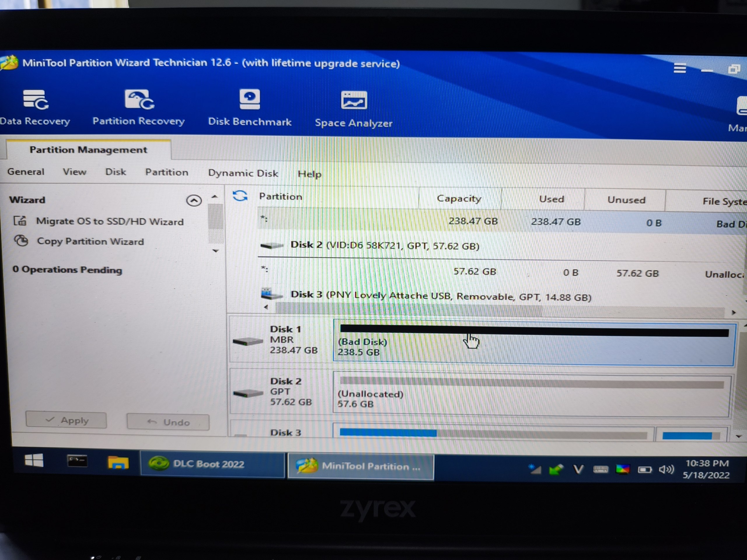Screen dimensions: 747x560
Task: Open the Dynamic Disk menu
Action: click(x=243, y=173)
